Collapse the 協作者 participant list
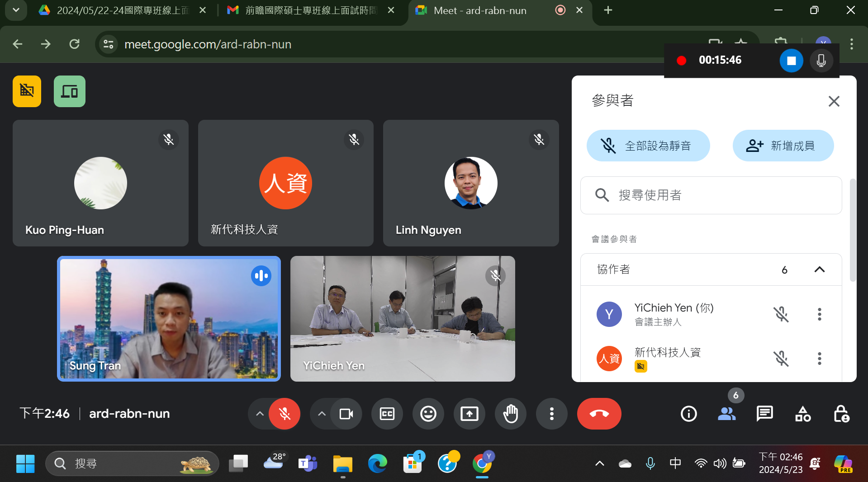Image resolution: width=868 pixels, height=482 pixels. tap(819, 269)
